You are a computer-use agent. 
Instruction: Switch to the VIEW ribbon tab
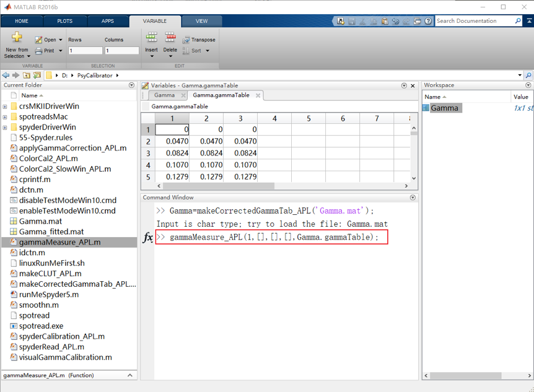click(201, 21)
